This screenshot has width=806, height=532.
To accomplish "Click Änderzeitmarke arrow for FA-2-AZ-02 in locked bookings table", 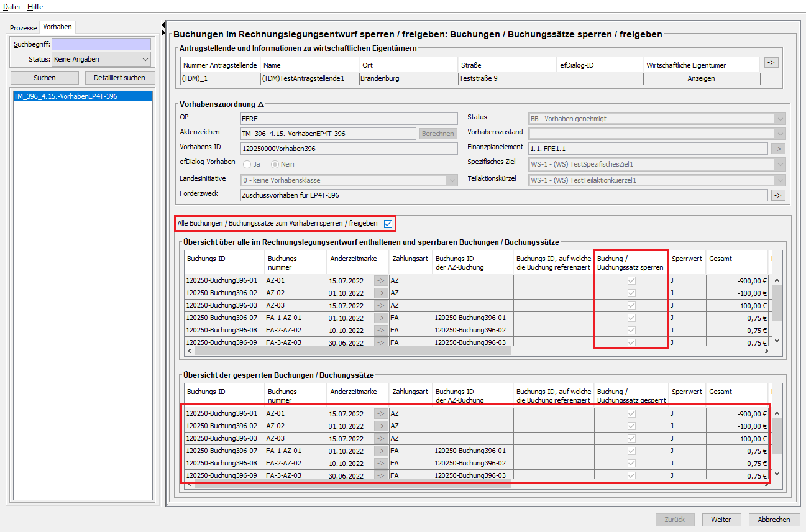I will 380,463.
